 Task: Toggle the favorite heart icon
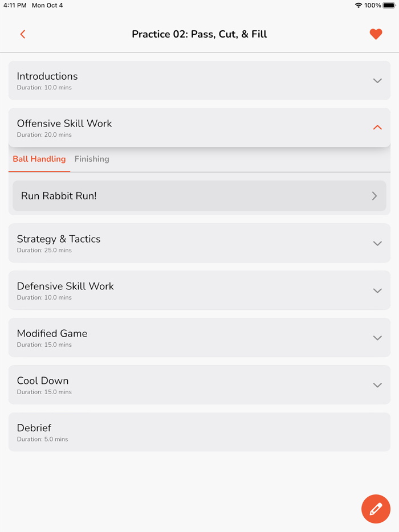[x=376, y=34]
